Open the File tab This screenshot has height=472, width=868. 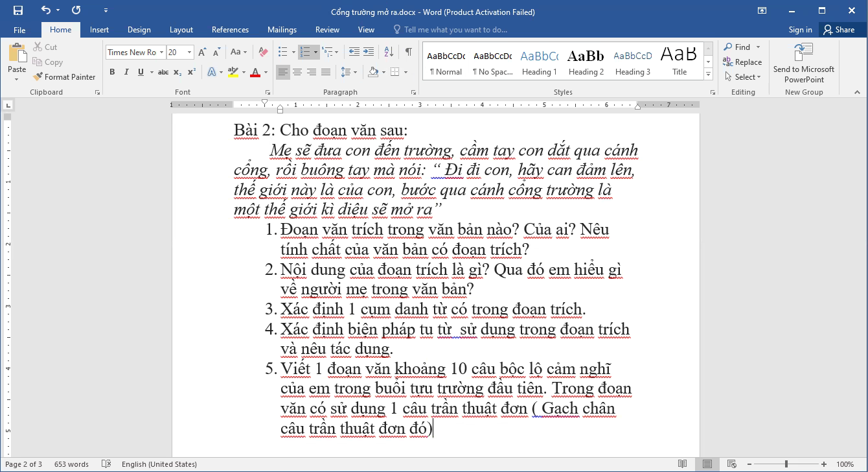[x=19, y=30]
